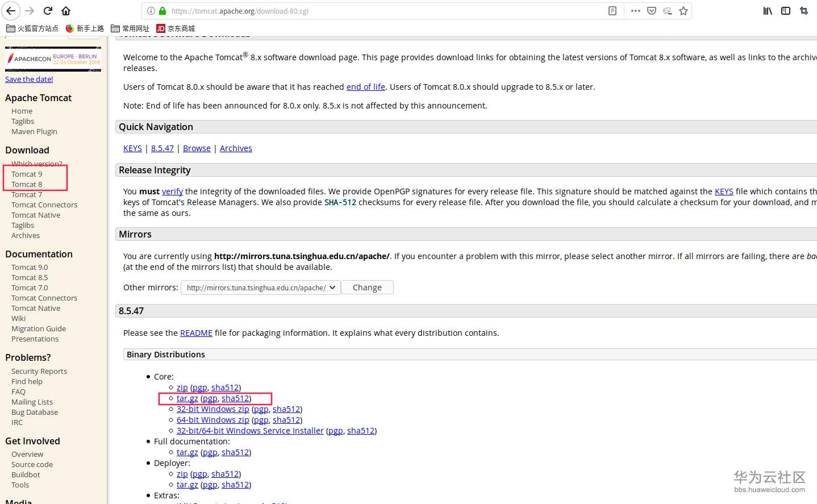Click the green padlock security icon

[162, 11]
